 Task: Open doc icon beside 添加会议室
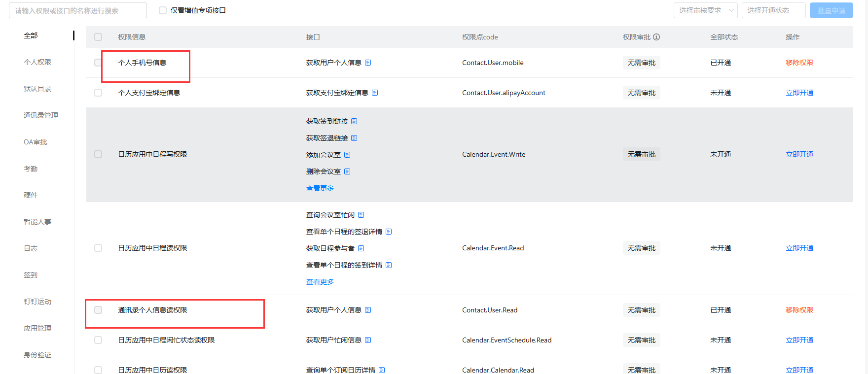pos(347,155)
